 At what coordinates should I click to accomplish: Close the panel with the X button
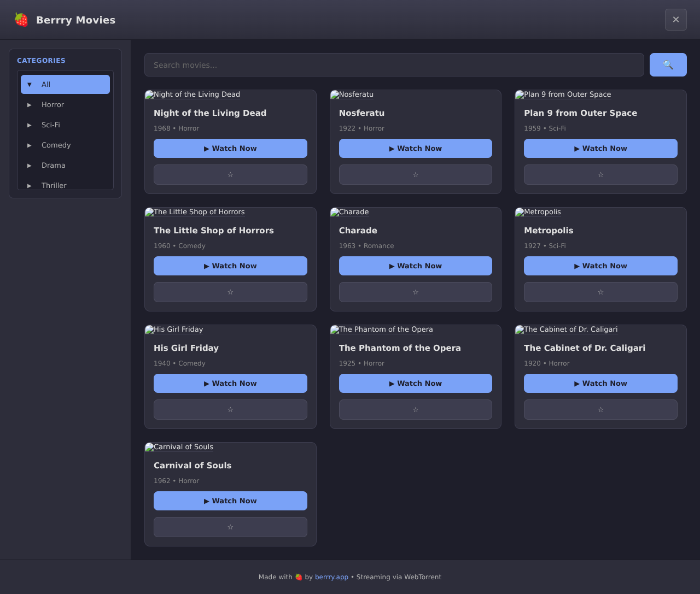[675, 20]
